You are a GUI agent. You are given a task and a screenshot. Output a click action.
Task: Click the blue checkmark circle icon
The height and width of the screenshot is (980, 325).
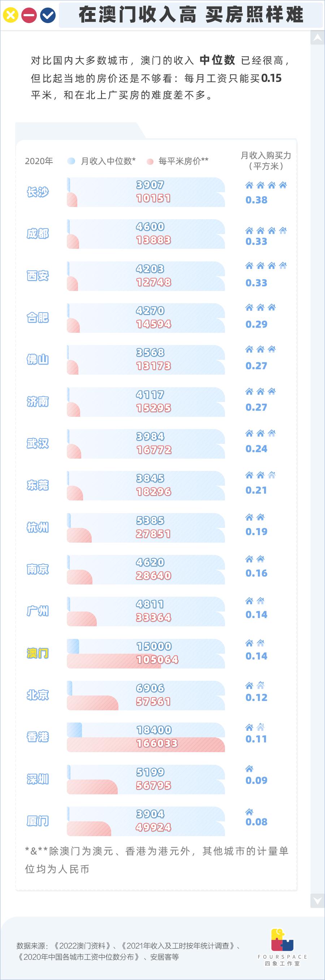48,15
